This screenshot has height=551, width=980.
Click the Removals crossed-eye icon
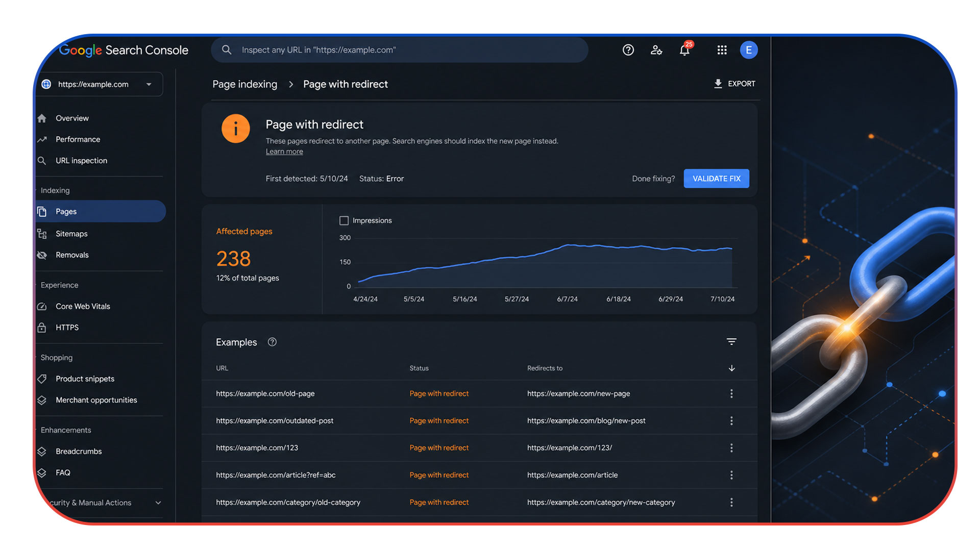42,255
